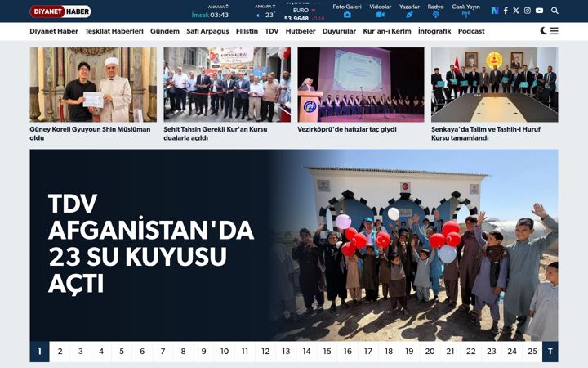The image size is (588, 368).
Task: Open Videolar video camera icon
Action: [381, 15]
